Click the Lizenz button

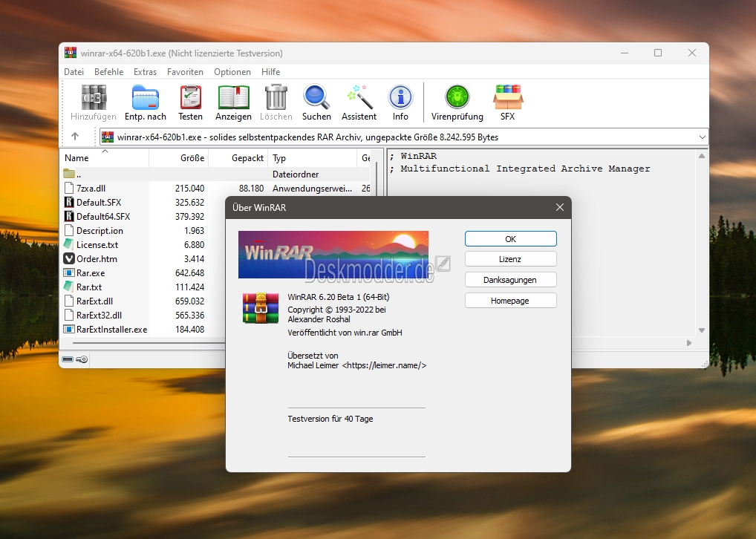[x=511, y=259]
